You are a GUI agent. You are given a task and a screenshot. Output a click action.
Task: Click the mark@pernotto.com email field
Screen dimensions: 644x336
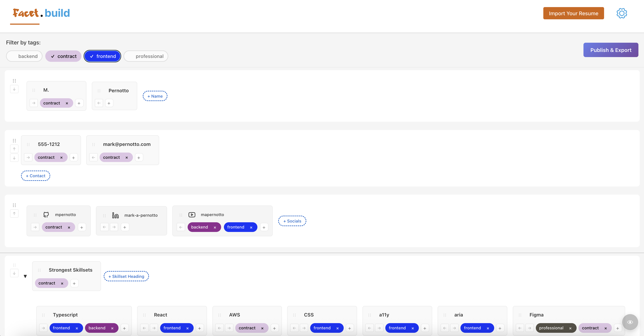127,144
